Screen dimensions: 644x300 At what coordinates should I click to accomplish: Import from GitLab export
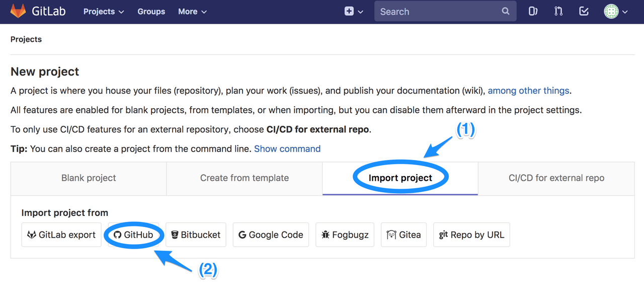tap(61, 235)
